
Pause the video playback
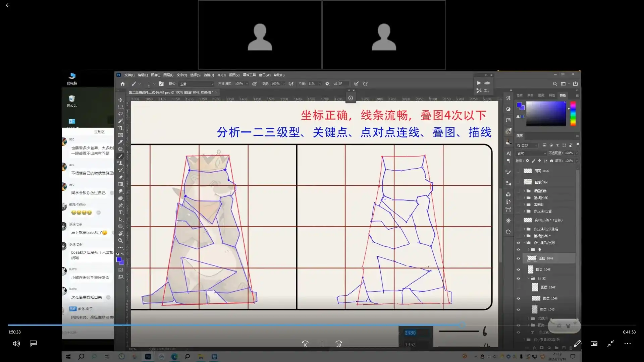(322, 344)
